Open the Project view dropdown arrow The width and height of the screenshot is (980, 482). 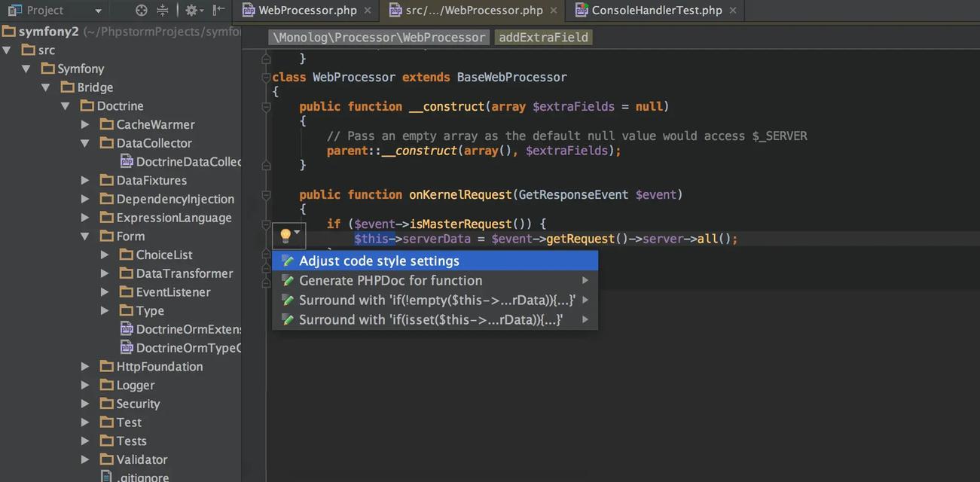click(x=98, y=11)
